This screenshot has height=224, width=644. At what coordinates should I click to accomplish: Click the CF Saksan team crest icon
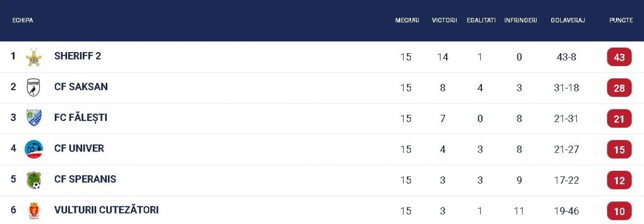(34, 88)
